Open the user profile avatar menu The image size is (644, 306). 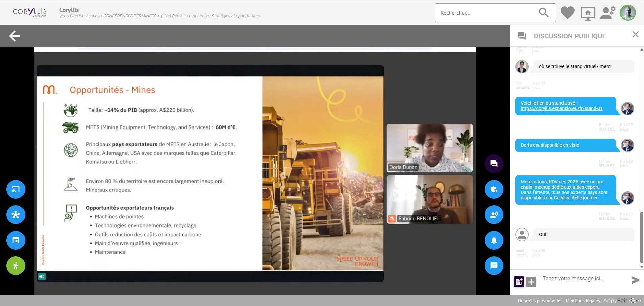(x=628, y=13)
